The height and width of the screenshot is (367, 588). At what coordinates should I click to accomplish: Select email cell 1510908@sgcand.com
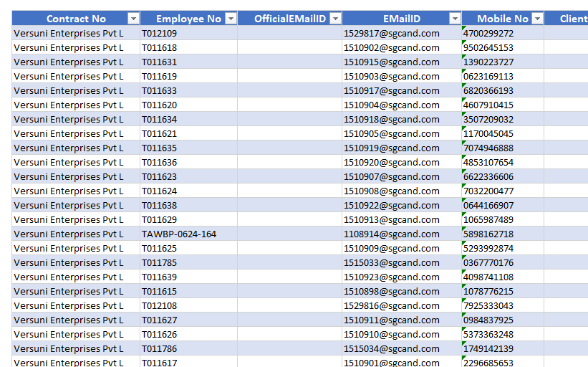tap(402, 191)
